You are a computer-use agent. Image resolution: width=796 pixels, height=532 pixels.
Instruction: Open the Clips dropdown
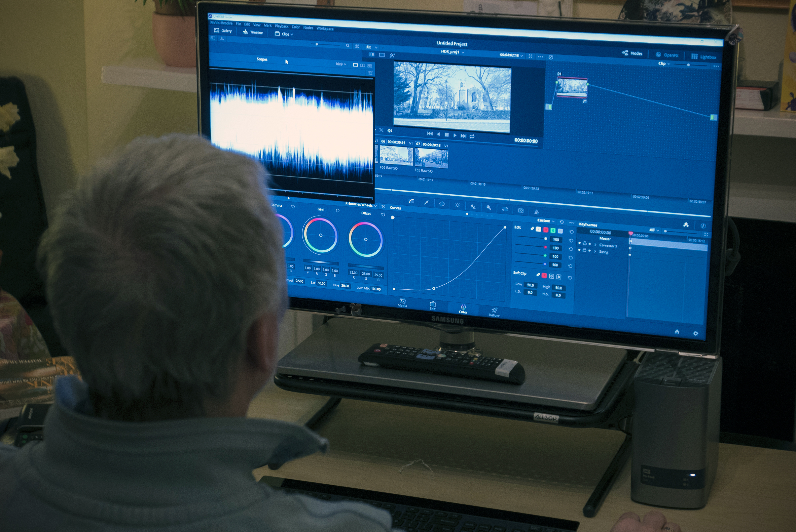[x=284, y=34]
